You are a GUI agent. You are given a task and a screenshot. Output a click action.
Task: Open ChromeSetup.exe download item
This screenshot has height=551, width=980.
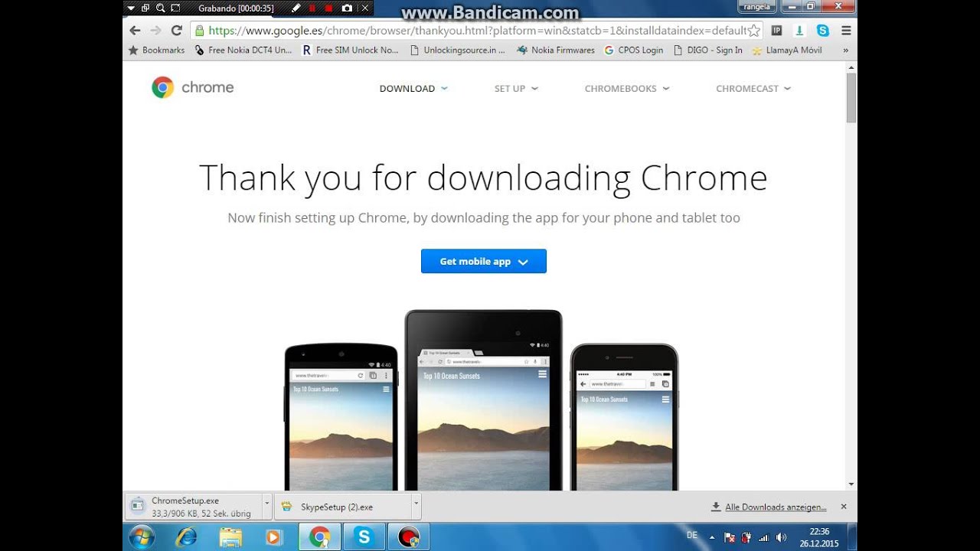point(194,507)
